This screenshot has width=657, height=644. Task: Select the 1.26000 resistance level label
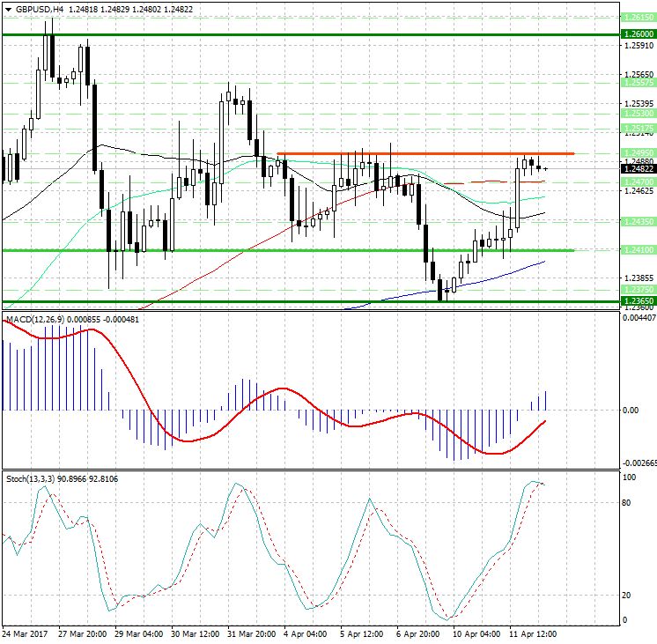tap(639, 34)
